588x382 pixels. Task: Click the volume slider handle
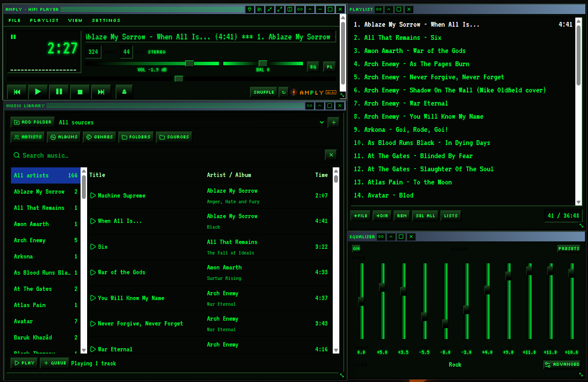coord(190,64)
